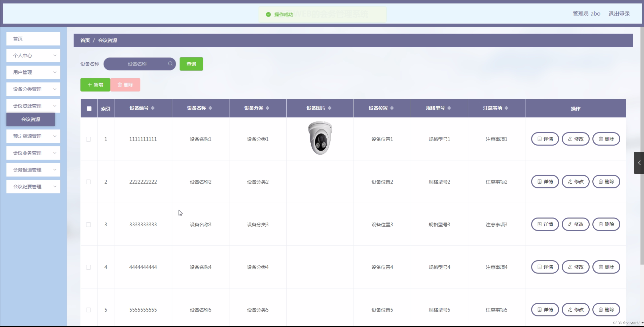This screenshot has height=327, width=644.
Task: Click the 新增 add button with plus icon
Action: pyautogui.click(x=95, y=85)
